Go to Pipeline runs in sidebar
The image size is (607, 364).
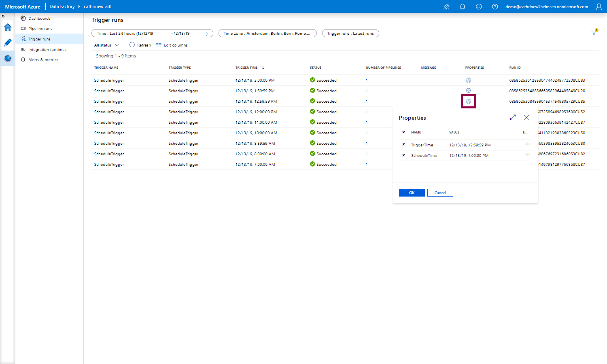[x=40, y=29]
